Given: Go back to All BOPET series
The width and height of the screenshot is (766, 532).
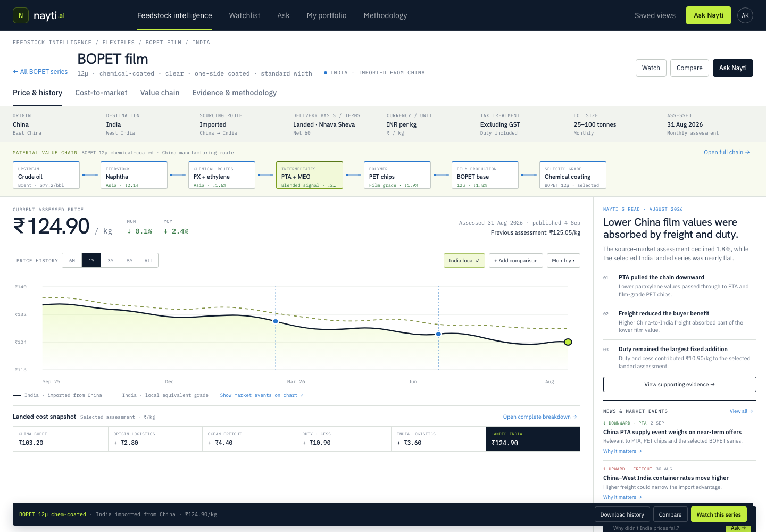Looking at the screenshot, I should (40, 72).
